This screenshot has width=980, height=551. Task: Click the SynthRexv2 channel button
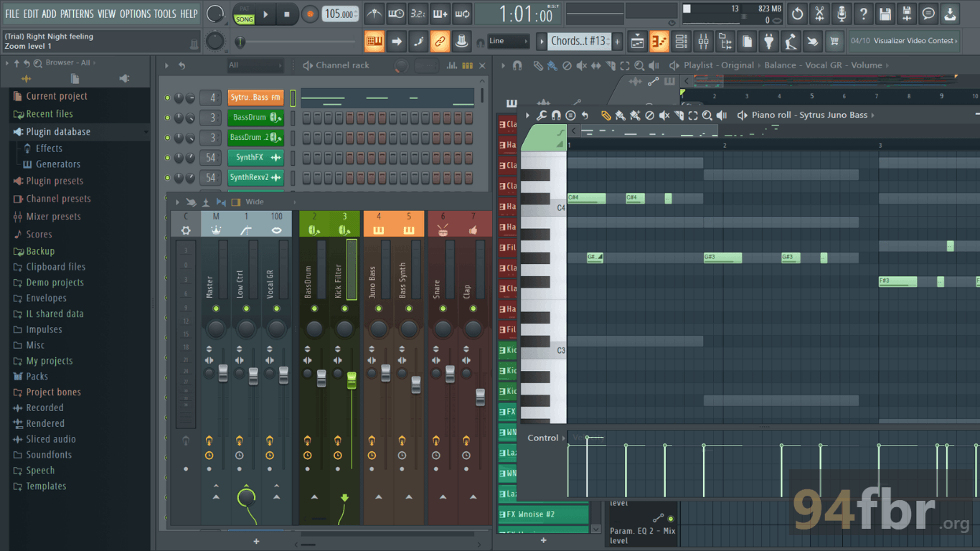[255, 177]
